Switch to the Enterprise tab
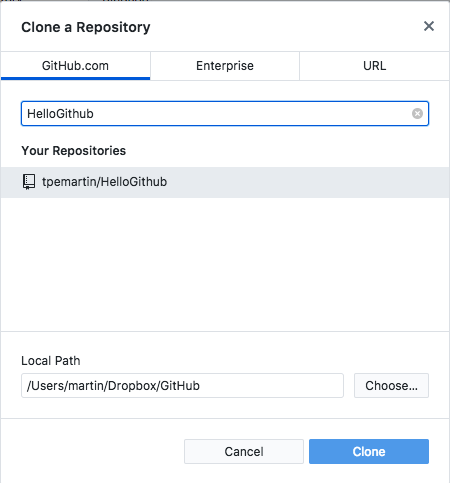This screenshot has height=483, width=450. tap(225, 66)
